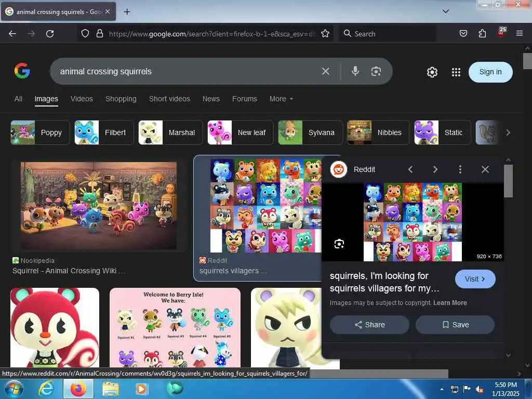Filter by the Sylvana chip

(x=310, y=132)
